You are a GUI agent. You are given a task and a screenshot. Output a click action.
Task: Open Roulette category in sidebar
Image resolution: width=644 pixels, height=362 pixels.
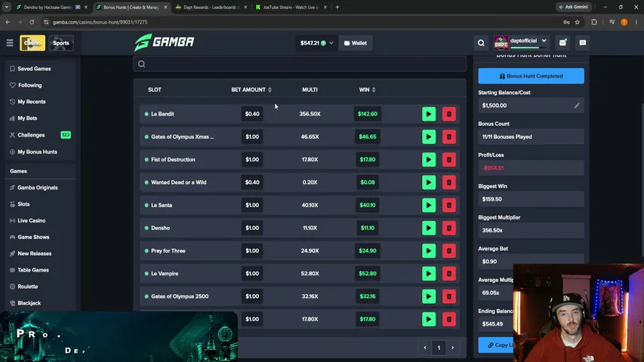coord(27,287)
